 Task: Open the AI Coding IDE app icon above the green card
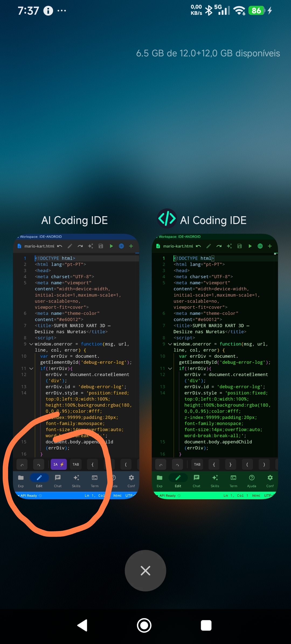[x=167, y=218]
